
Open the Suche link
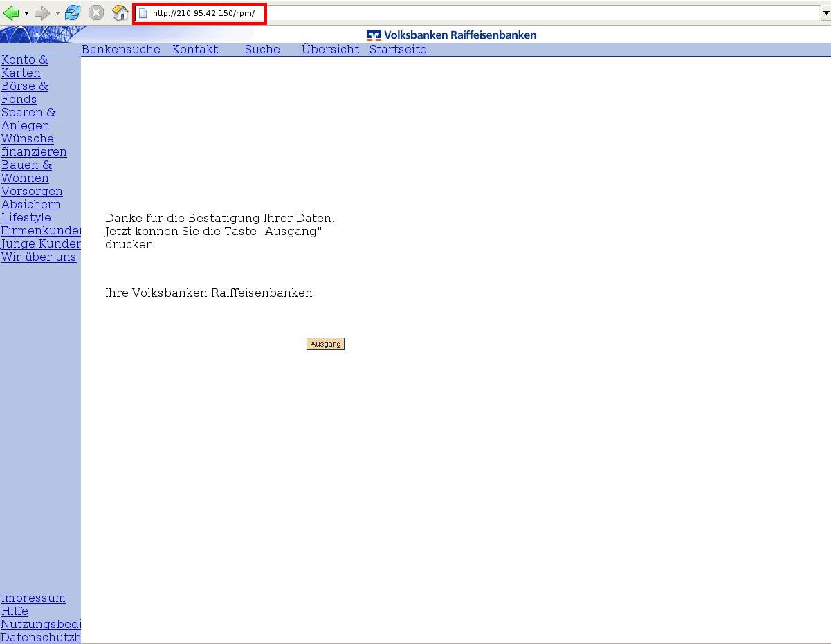[262, 50]
